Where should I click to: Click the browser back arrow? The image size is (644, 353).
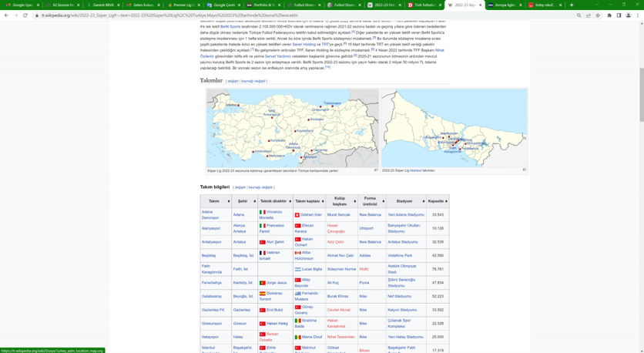(6, 15)
